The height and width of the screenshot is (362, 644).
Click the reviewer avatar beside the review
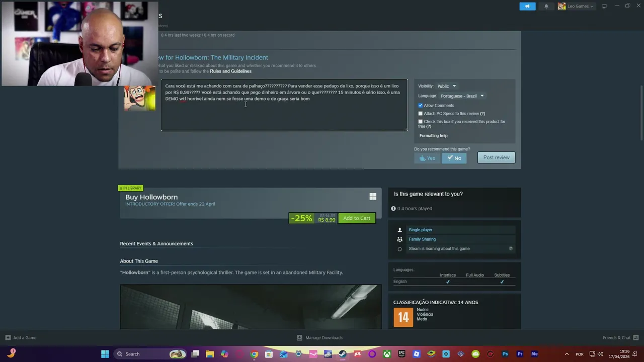pos(140,98)
